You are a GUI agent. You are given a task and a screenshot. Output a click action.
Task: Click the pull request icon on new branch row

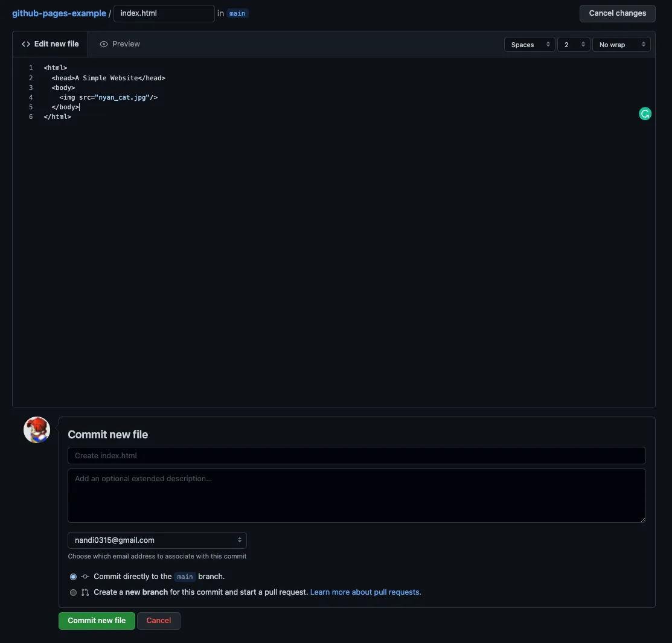85,592
